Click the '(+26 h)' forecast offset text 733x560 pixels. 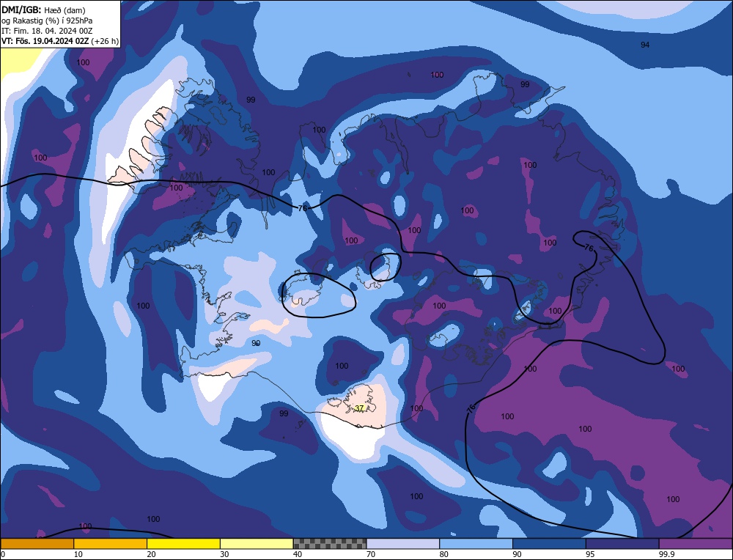[x=105, y=41]
